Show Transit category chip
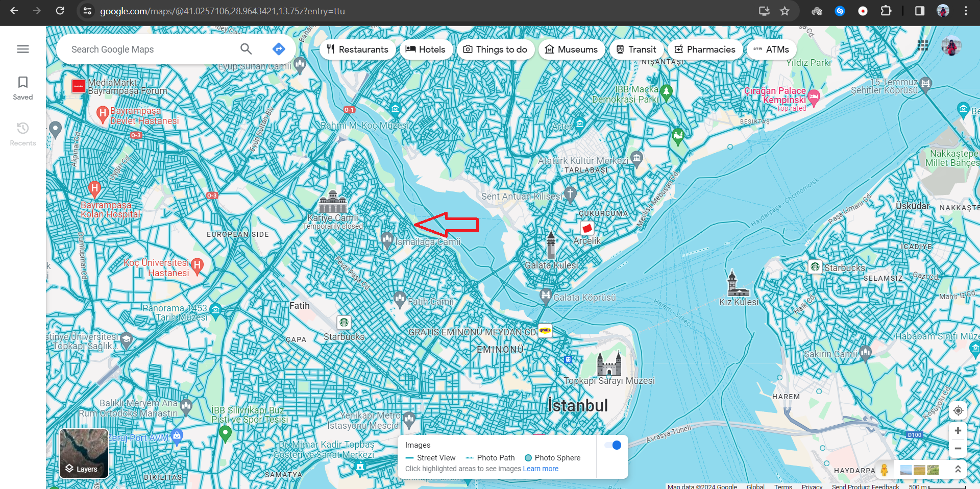Screen dimensions: 980x489 click(636, 50)
